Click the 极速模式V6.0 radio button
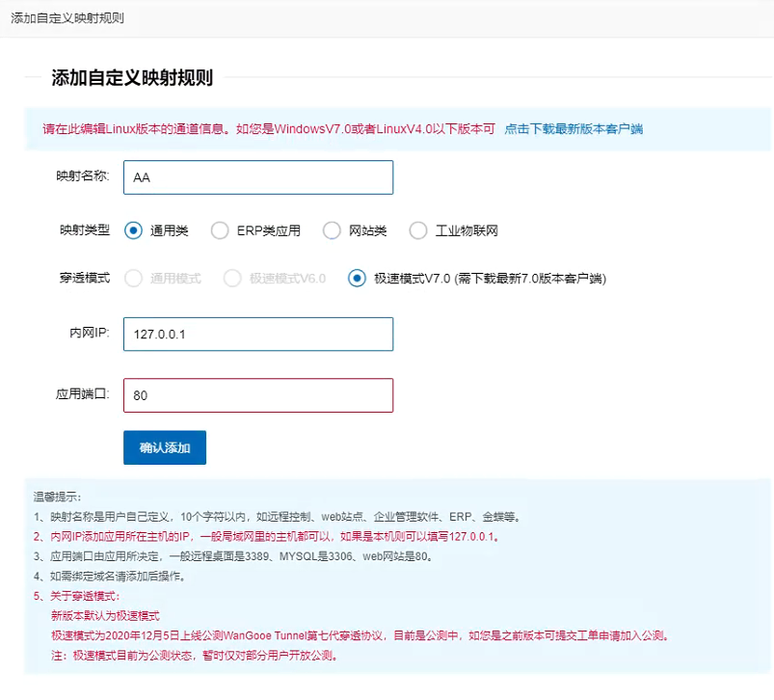This screenshot has height=700, width=774. (x=231, y=279)
